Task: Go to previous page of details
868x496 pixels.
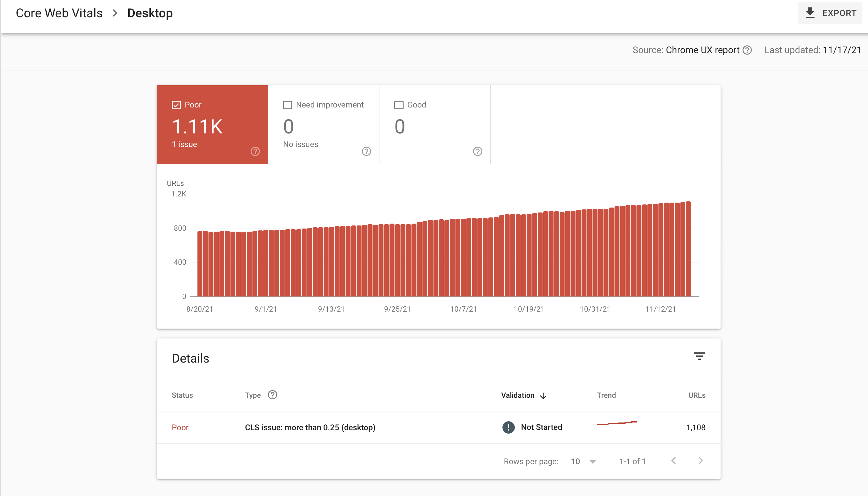Action: coord(673,461)
